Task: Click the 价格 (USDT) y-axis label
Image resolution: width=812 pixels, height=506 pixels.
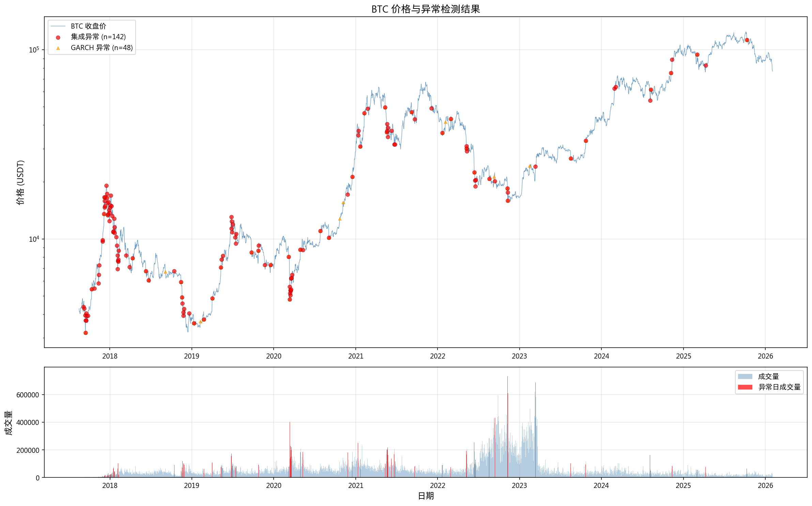Action: click(20, 182)
